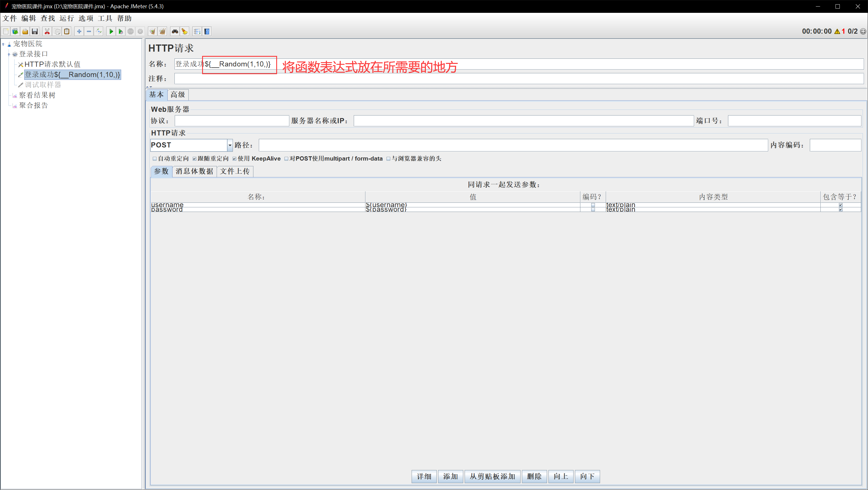Click the Save floppy disk icon
This screenshot has height=490, width=868.
pos(35,31)
